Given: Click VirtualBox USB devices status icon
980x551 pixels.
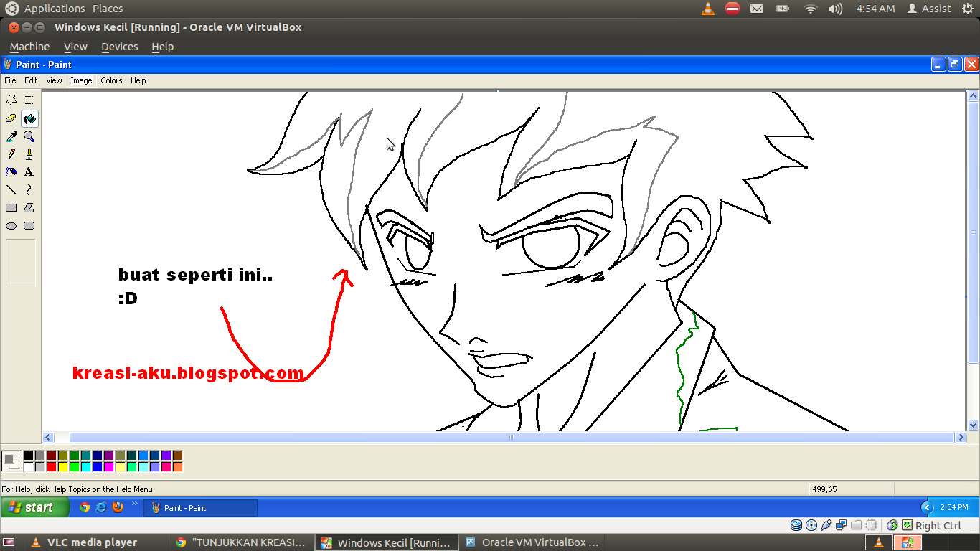Looking at the screenshot, I should click(x=826, y=525).
